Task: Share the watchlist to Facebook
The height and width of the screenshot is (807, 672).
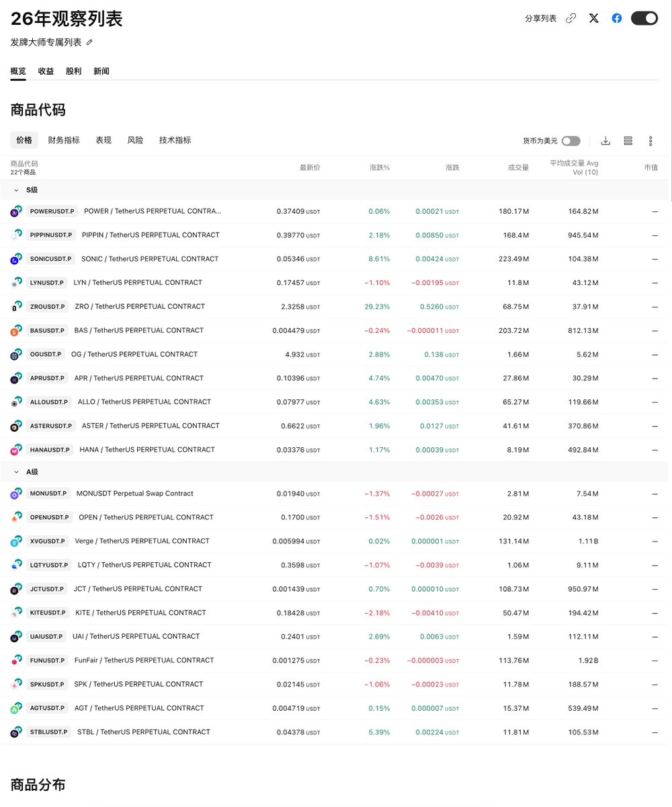Action: 616,18
